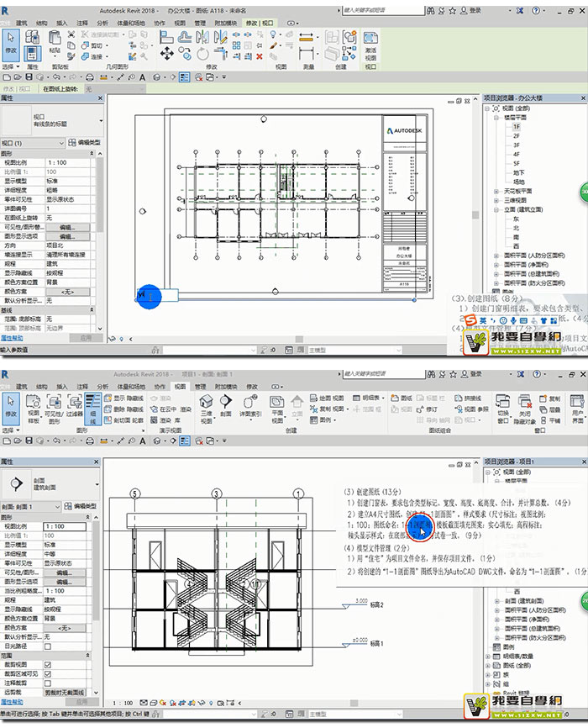
Task: Open the 附加模块 tab in bottom window
Action: [x=226, y=387]
